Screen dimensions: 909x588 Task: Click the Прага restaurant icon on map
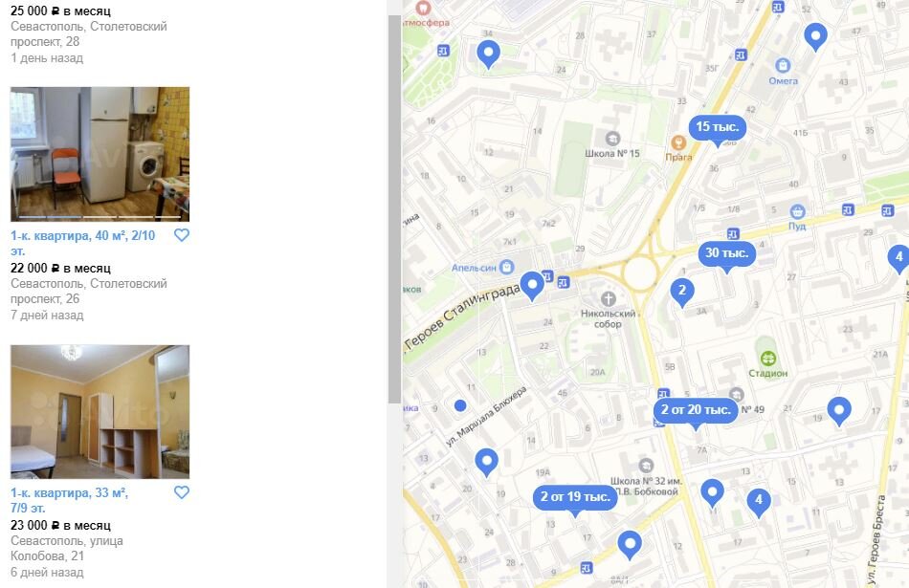[x=678, y=142]
